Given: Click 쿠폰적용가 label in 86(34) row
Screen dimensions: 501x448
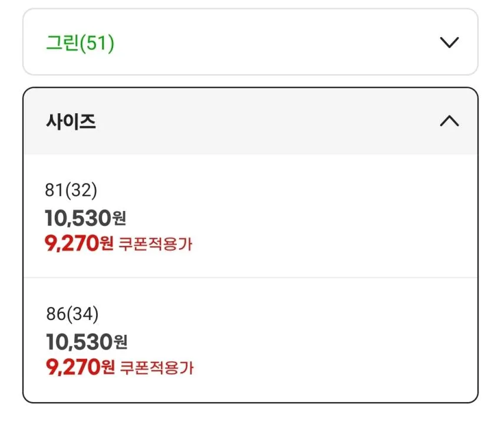Looking at the screenshot, I should [157, 368].
